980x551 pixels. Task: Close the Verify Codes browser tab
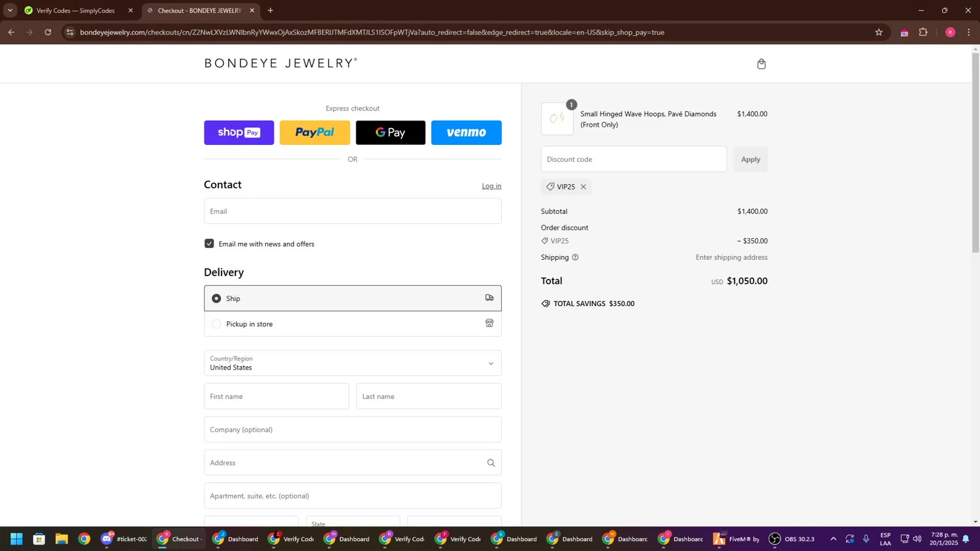click(x=131, y=10)
